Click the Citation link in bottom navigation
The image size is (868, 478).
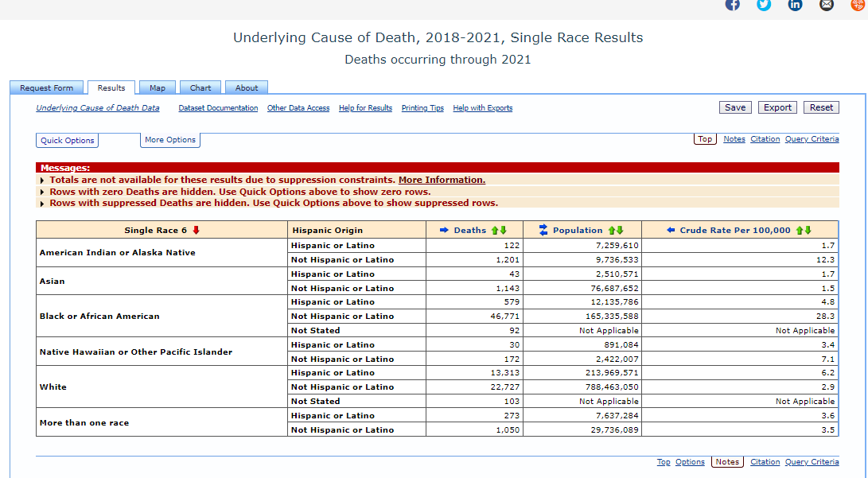(x=765, y=462)
